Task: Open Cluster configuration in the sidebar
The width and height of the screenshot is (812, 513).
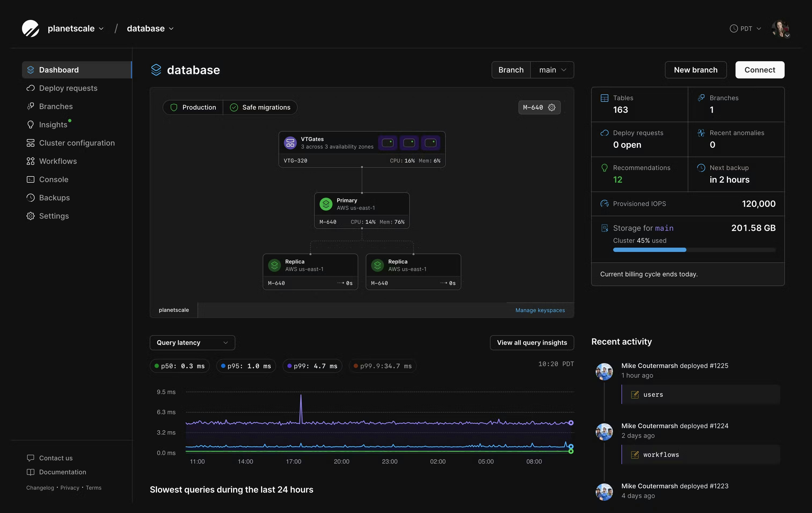Action: point(77,143)
